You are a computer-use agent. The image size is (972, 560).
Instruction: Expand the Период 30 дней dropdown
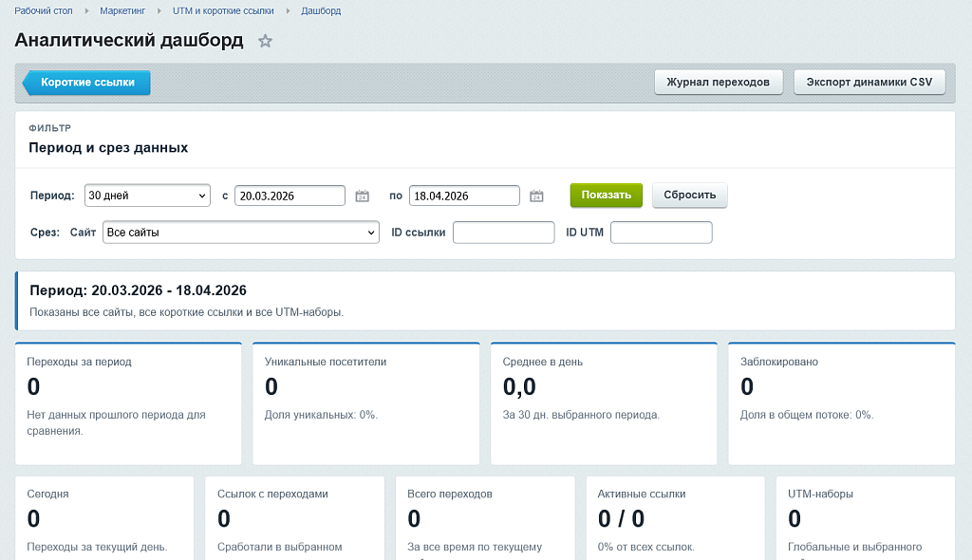[x=147, y=196]
